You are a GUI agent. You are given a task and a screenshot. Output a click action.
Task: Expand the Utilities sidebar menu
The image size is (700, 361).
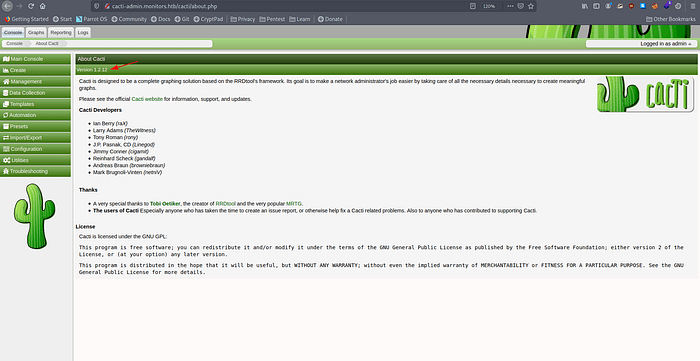pyautogui.click(x=35, y=160)
